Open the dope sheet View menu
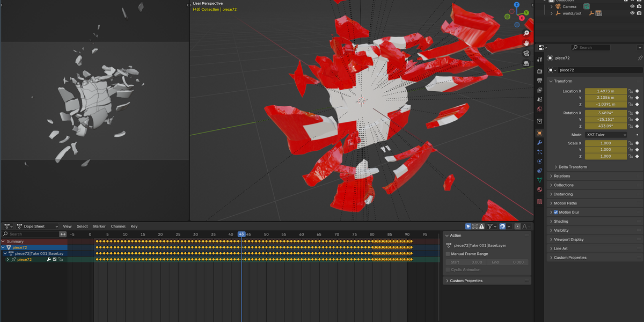This screenshot has width=644, height=322. 67,226
